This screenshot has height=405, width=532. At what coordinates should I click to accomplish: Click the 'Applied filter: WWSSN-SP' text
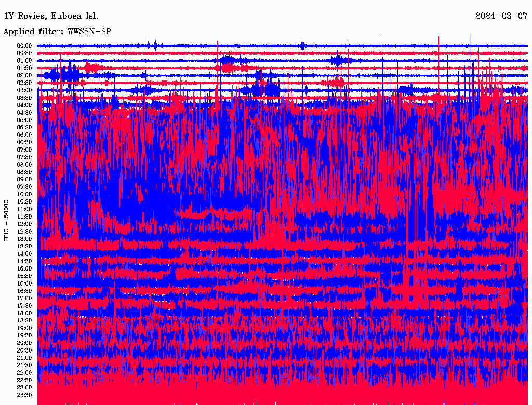click(57, 32)
